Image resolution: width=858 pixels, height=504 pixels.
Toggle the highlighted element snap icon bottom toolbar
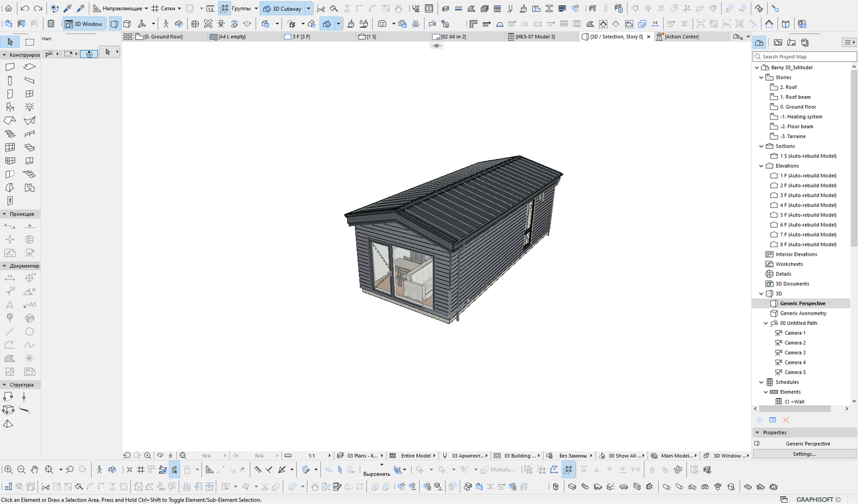tap(174, 470)
